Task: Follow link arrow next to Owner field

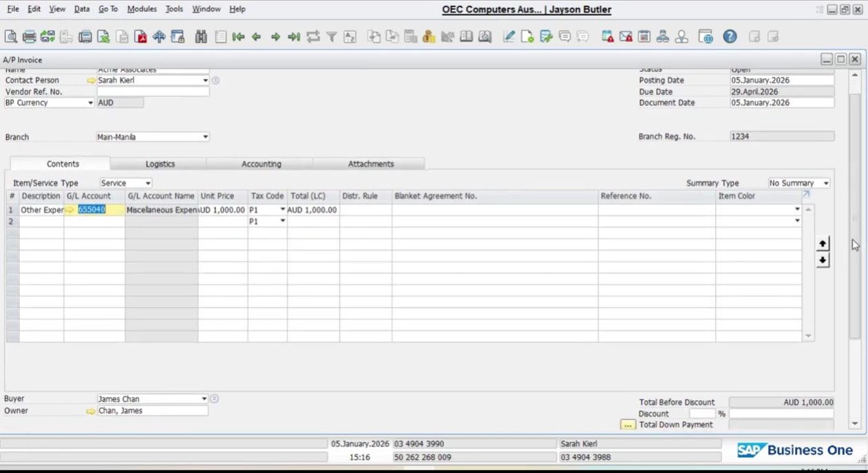Action: pos(91,411)
